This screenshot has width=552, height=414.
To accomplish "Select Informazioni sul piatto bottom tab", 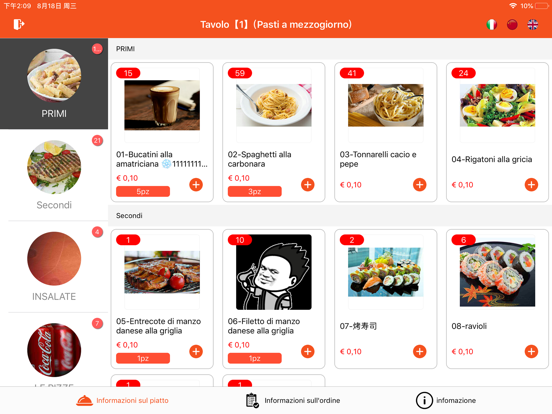I will click(x=122, y=401).
